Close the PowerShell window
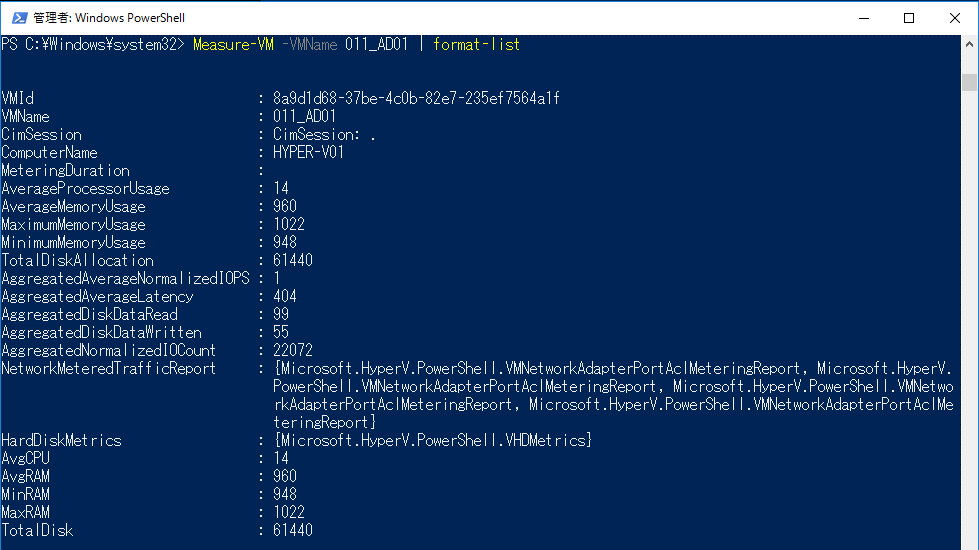 pos(955,18)
